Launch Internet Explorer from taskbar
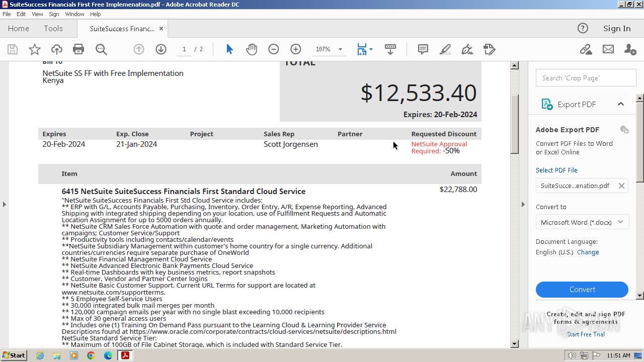 [x=40, y=355]
